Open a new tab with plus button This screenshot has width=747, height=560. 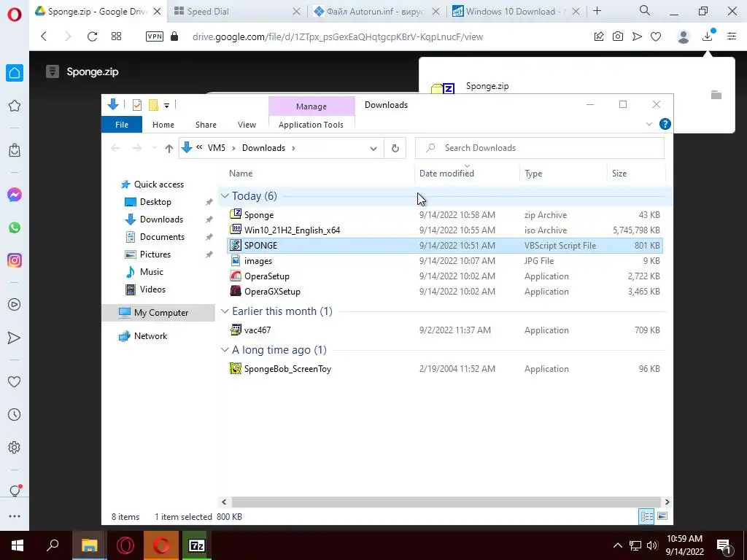coord(597,11)
